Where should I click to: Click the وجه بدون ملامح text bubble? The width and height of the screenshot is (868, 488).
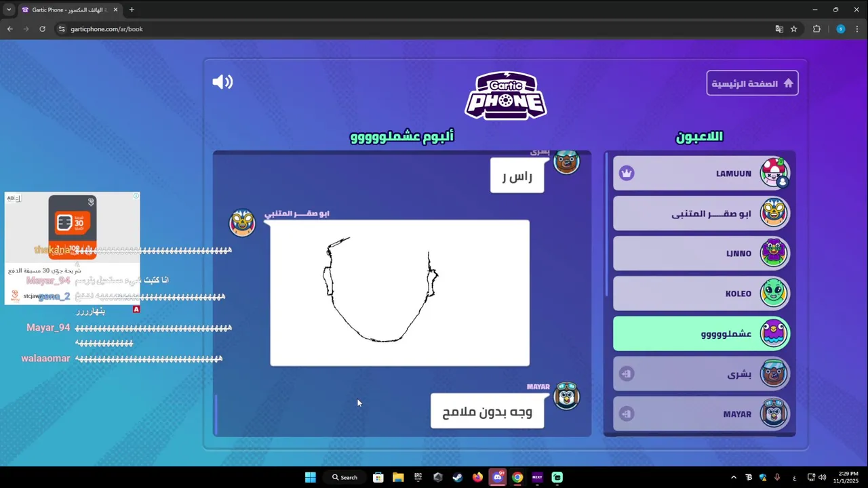pos(487,411)
